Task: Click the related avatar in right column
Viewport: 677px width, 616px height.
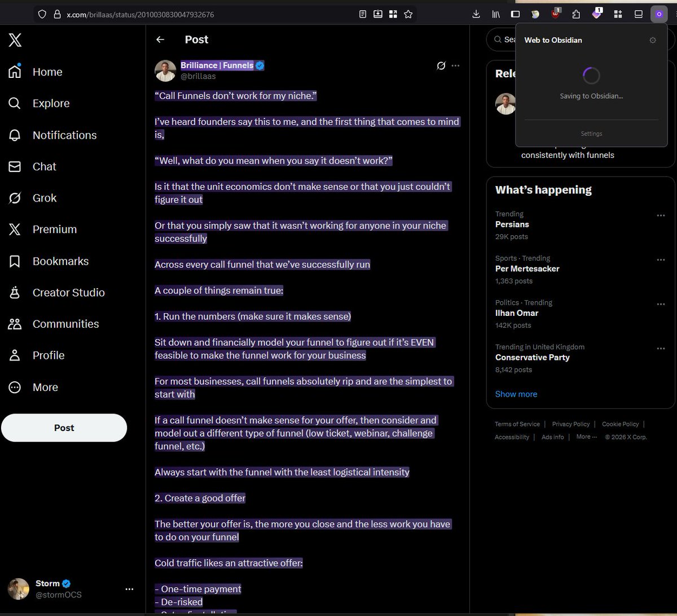Action: pos(505,104)
